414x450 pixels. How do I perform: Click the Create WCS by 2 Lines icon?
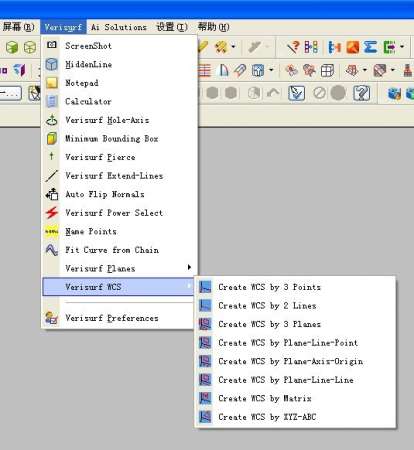205,305
